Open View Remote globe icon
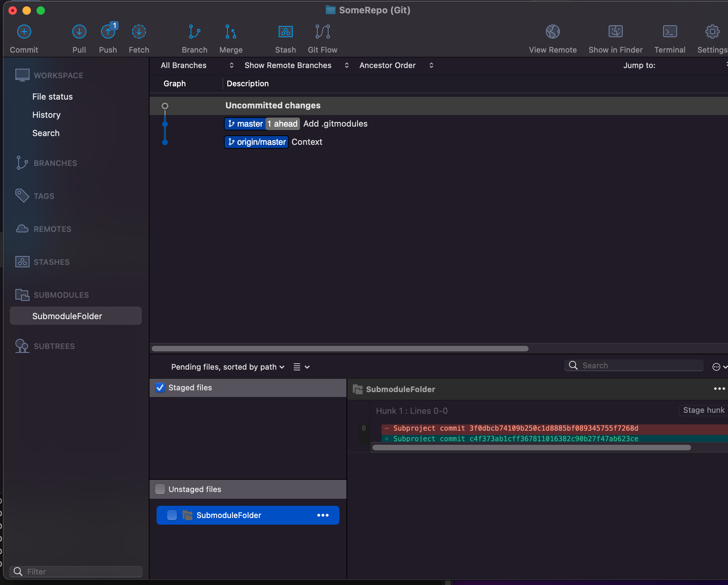Image resolution: width=728 pixels, height=585 pixels. tap(552, 32)
